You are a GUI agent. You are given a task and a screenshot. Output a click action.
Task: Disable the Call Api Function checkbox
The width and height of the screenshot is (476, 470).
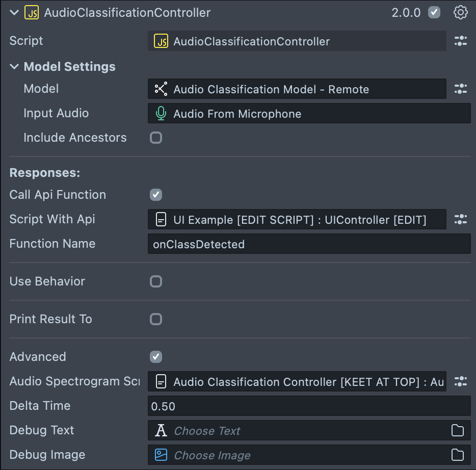156,195
